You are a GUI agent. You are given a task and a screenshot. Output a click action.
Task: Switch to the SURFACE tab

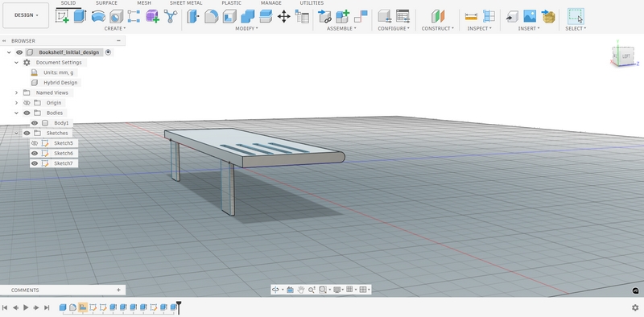[x=106, y=3]
